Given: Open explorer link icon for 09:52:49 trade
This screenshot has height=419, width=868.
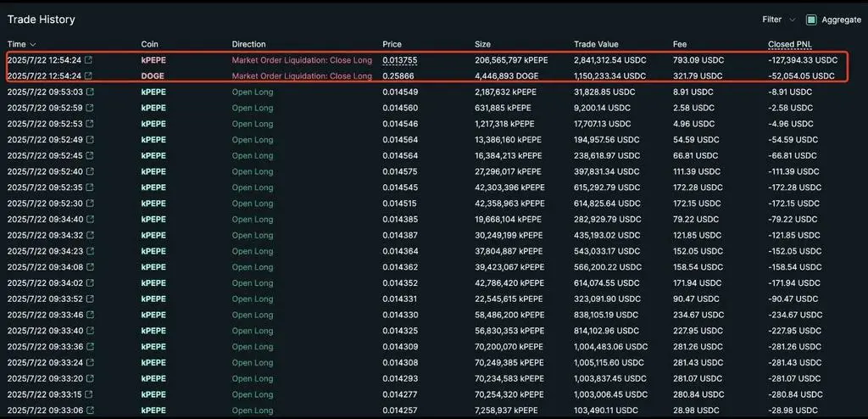Looking at the screenshot, I should click(x=90, y=140).
